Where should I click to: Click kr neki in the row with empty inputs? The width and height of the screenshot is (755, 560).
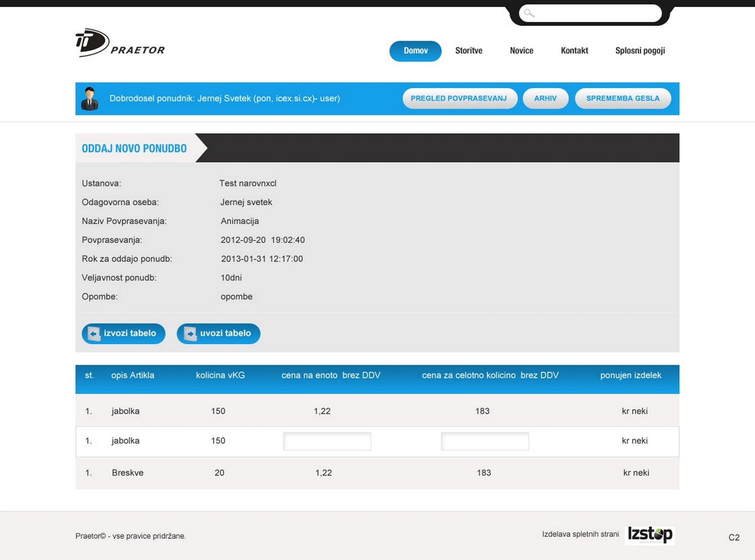(635, 441)
